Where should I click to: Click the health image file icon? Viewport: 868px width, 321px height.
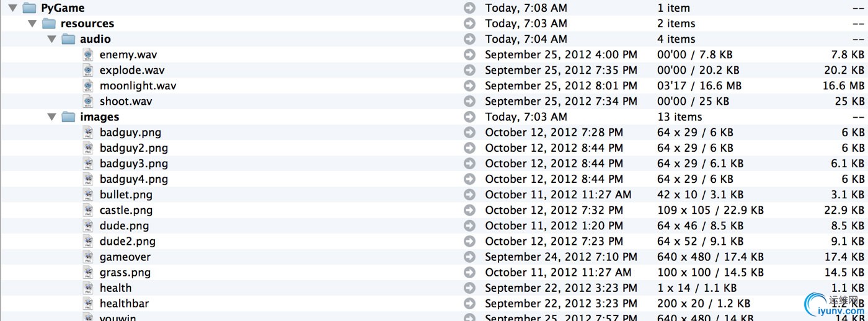89,288
